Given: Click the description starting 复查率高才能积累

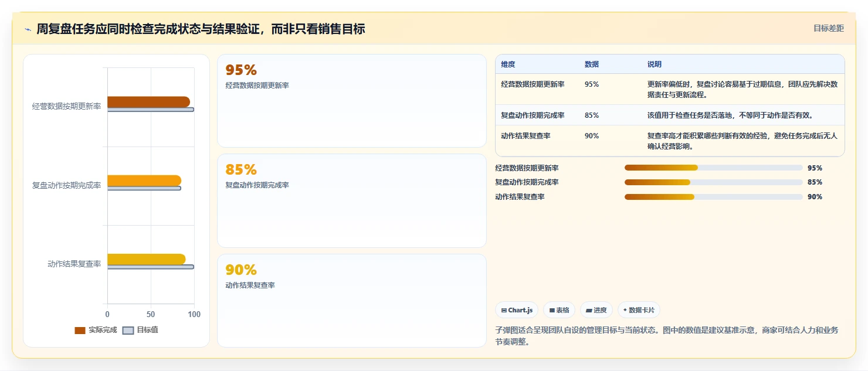Looking at the screenshot, I should 742,141.
